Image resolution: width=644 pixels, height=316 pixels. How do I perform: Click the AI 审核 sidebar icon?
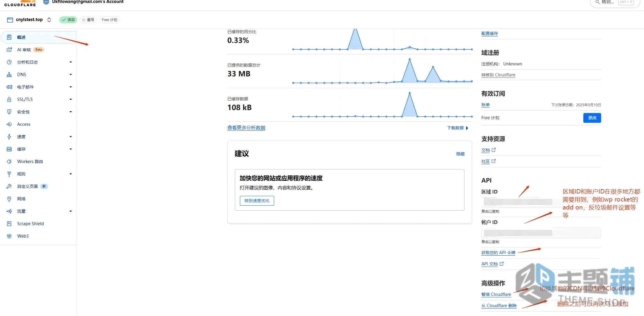pos(9,50)
